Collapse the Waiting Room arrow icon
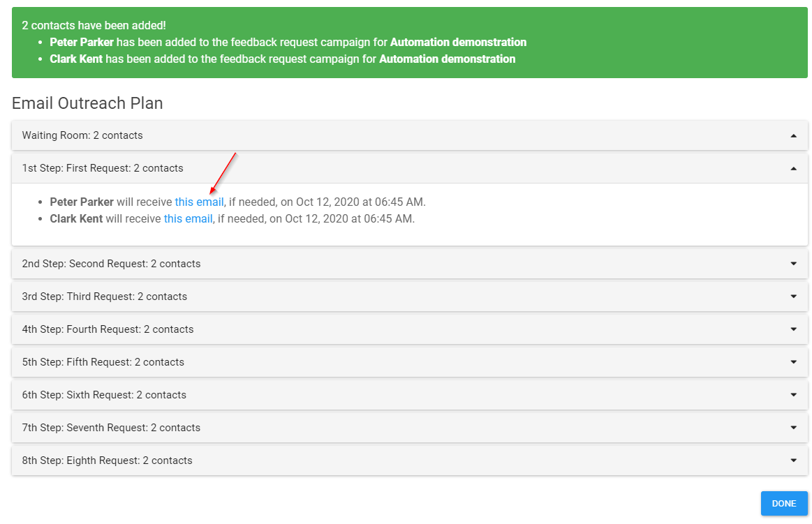 [793, 136]
